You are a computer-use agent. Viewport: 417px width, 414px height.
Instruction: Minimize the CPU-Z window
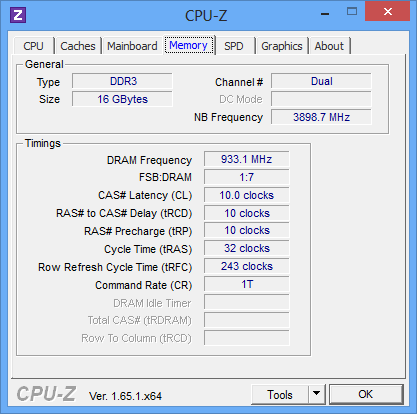pyautogui.click(x=325, y=13)
